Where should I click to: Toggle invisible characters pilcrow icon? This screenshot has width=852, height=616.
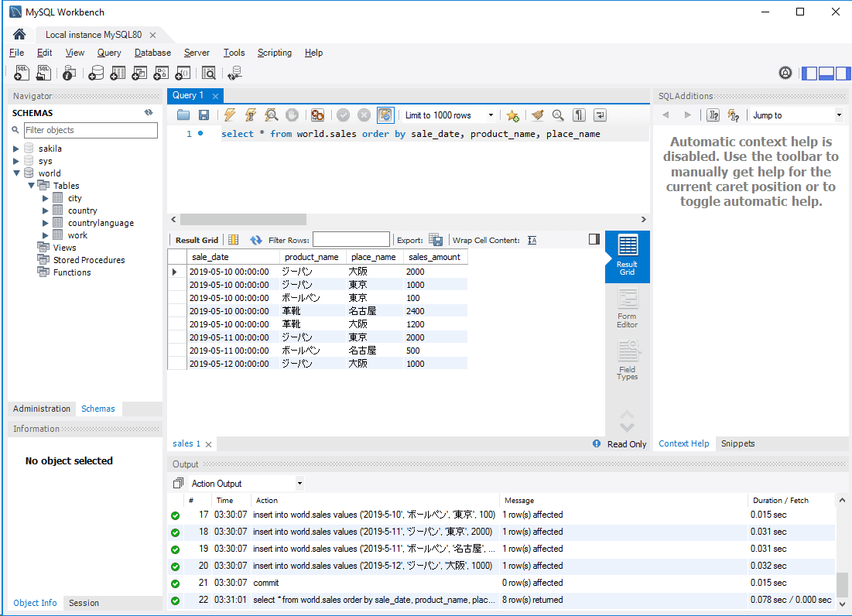580,115
